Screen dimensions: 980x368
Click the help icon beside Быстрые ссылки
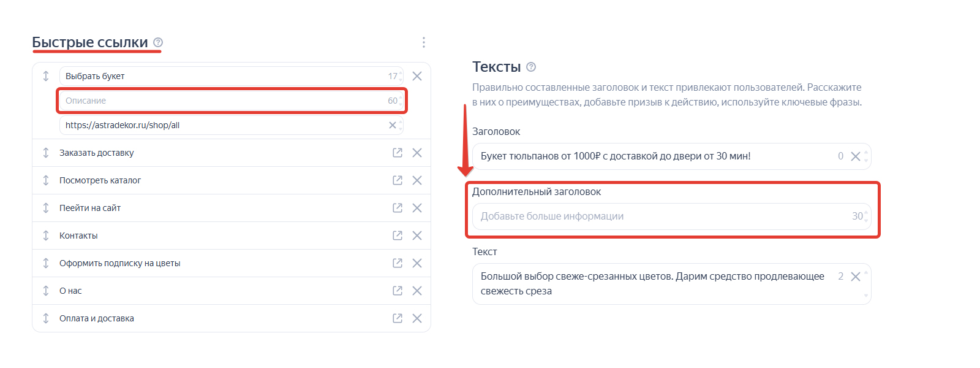[158, 42]
